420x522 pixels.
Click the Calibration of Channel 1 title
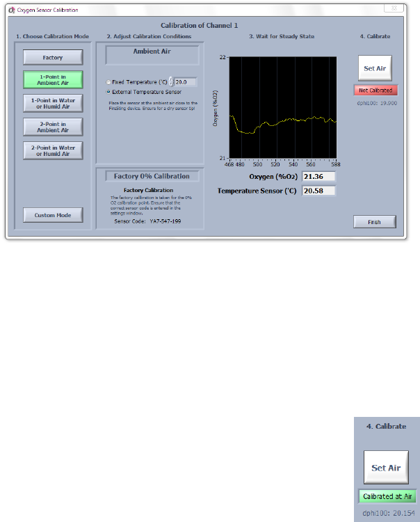pyautogui.click(x=199, y=26)
